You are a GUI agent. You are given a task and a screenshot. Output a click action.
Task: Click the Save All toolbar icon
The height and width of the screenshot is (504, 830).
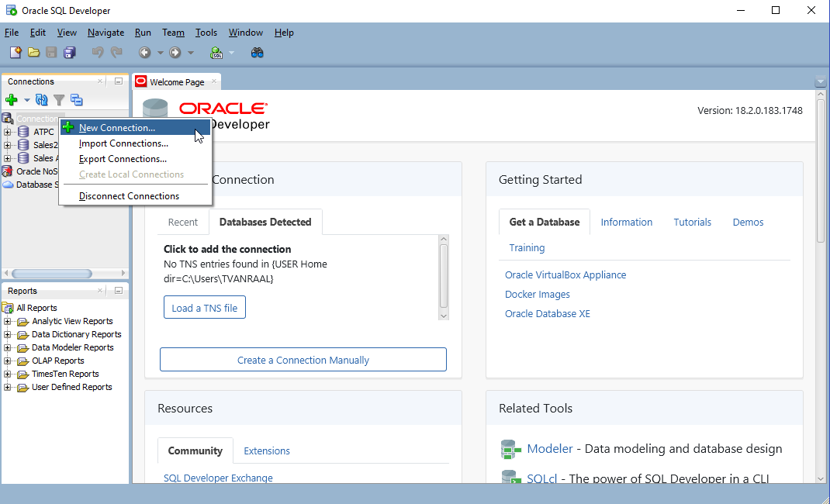pos(69,53)
